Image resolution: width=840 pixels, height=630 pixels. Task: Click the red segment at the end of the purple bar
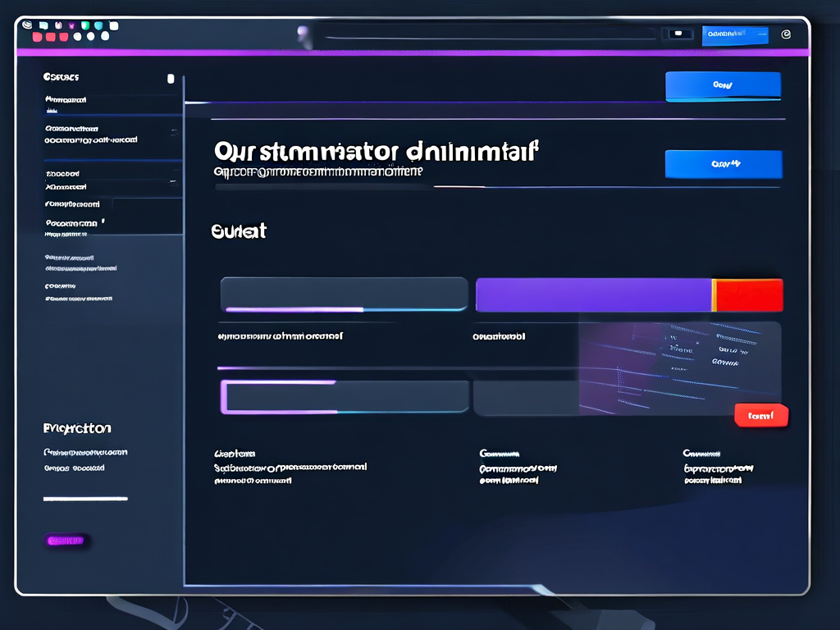(x=748, y=295)
